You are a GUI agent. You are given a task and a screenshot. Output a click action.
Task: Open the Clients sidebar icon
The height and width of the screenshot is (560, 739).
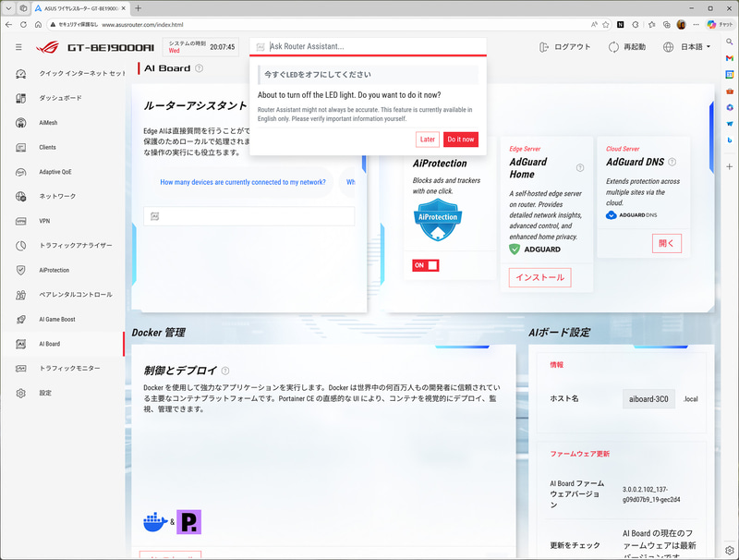pos(20,147)
